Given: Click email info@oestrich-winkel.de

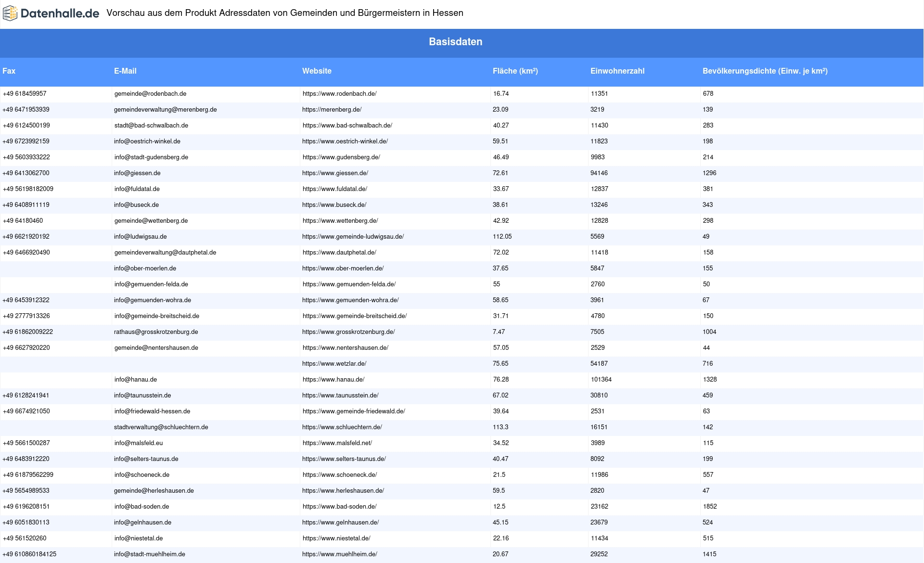Looking at the screenshot, I should click(147, 141).
